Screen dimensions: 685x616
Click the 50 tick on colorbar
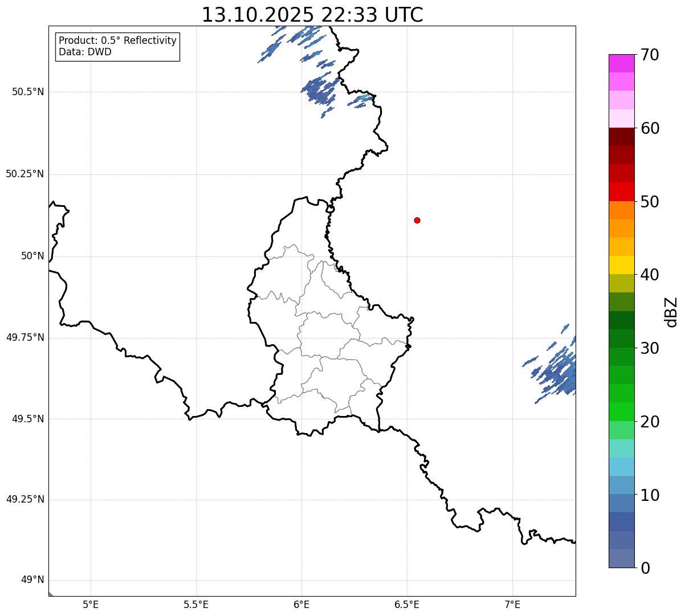[x=650, y=202]
